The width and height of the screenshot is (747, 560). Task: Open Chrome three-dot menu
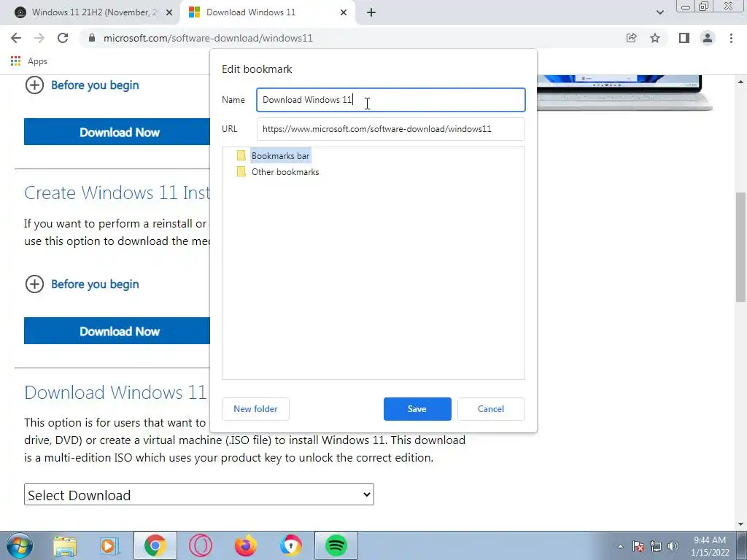click(x=731, y=38)
